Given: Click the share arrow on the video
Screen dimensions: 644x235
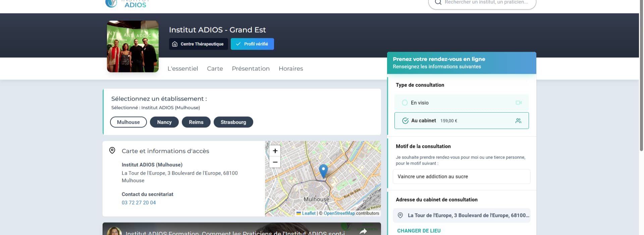Looking at the screenshot, I should pyautogui.click(x=363, y=231).
